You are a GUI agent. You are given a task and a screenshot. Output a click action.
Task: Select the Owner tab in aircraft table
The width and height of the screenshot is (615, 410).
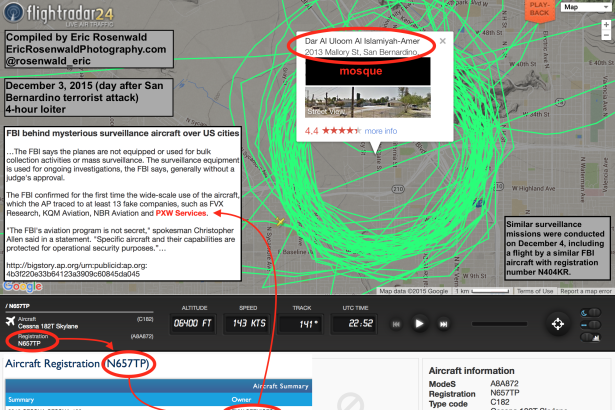[x=241, y=400]
